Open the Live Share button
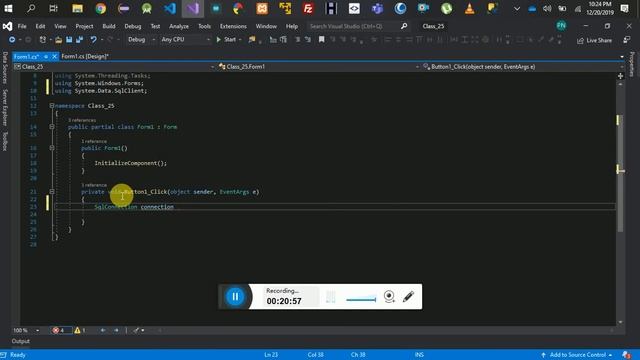 (594, 40)
